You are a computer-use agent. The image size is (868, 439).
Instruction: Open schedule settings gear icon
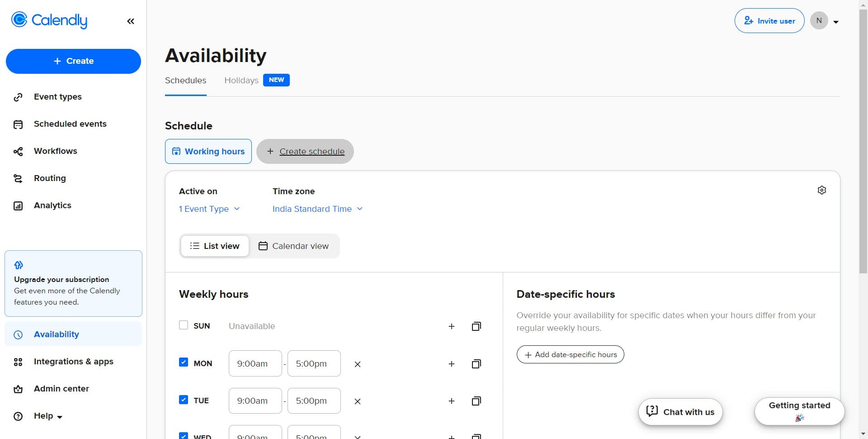[821, 191]
